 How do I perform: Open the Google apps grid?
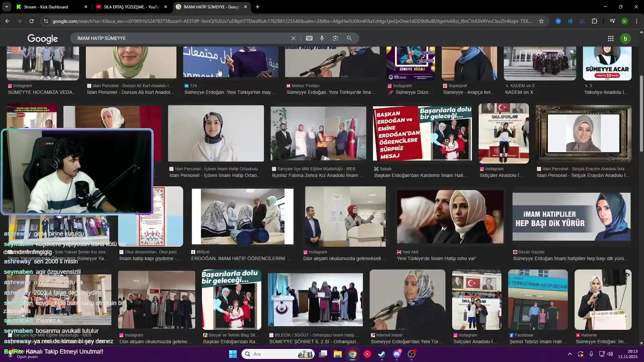tap(610, 39)
